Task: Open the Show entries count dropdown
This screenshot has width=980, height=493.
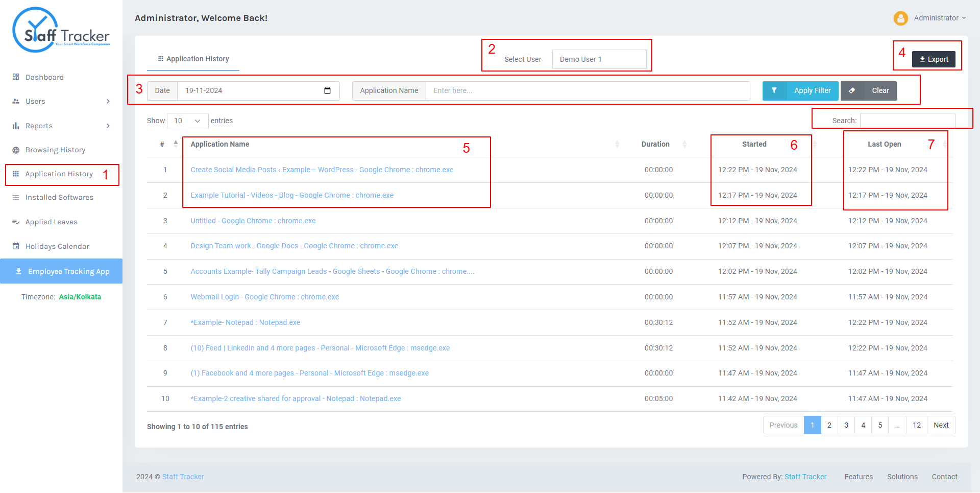Action: click(188, 121)
